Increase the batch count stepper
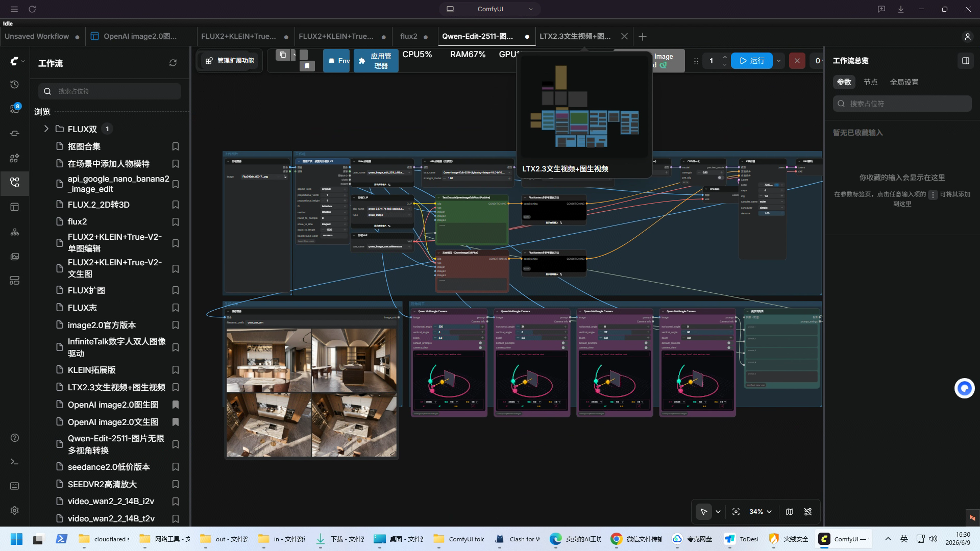Image resolution: width=980 pixels, height=551 pixels. click(x=725, y=57)
